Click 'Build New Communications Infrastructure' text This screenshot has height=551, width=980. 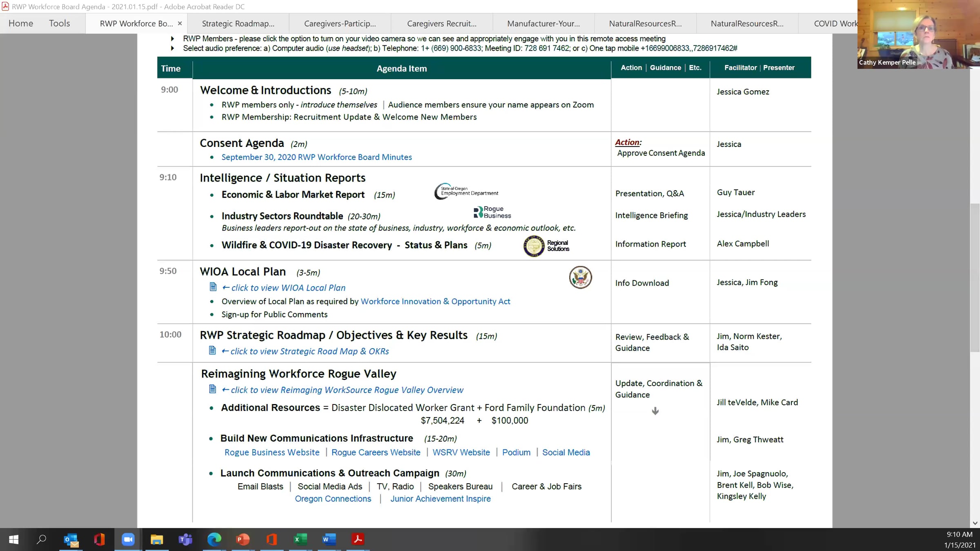[317, 438]
